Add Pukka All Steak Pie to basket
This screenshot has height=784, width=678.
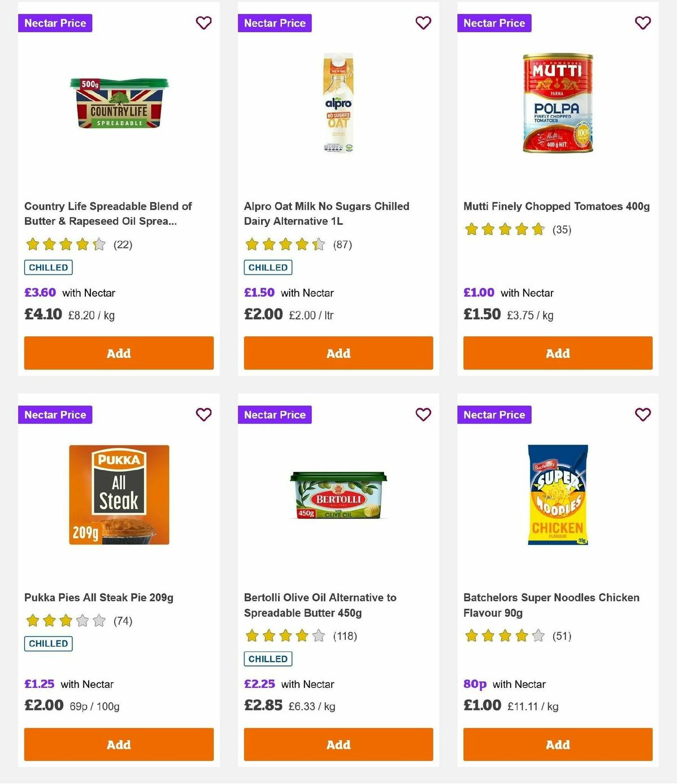pos(119,744)
